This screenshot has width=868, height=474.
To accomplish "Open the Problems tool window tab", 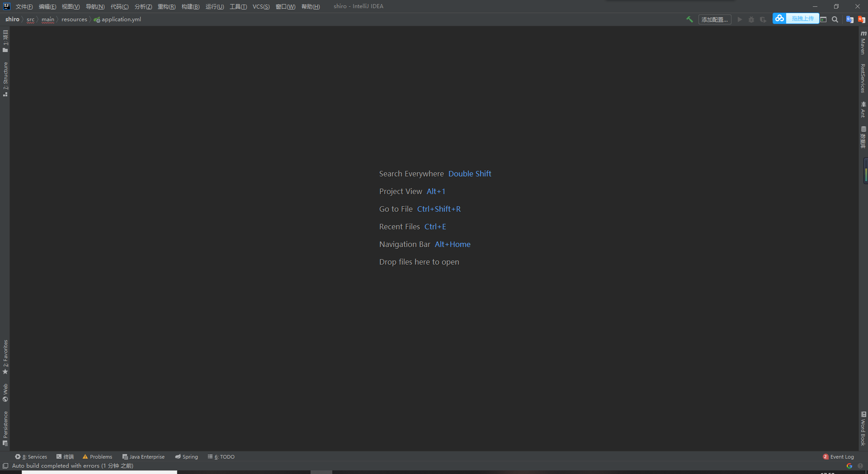I will (97, 457).
